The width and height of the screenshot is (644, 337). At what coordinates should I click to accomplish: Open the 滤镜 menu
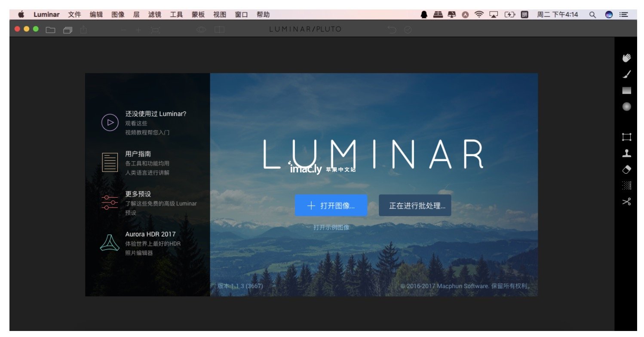[155, 14]
